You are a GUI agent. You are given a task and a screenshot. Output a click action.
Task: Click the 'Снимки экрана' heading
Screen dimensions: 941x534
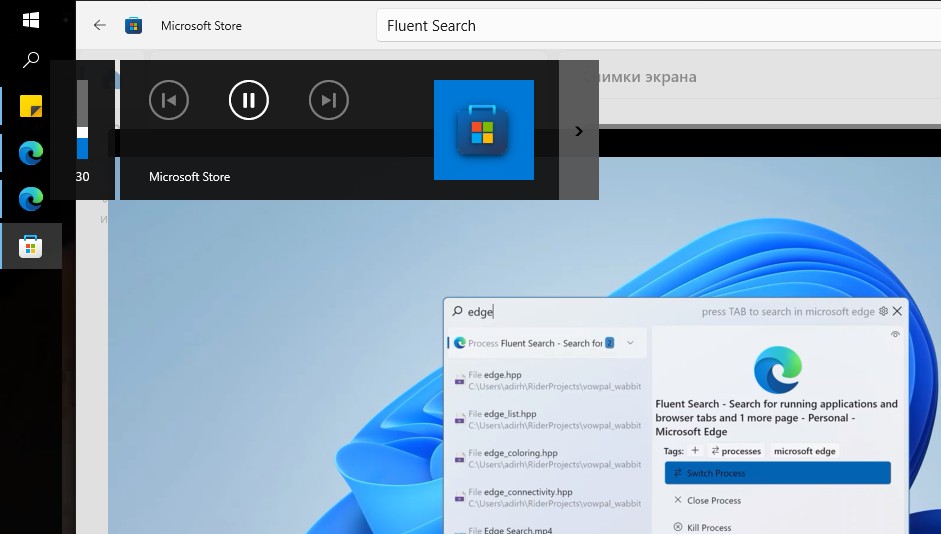pyautogui.click(x=640, y=77)
